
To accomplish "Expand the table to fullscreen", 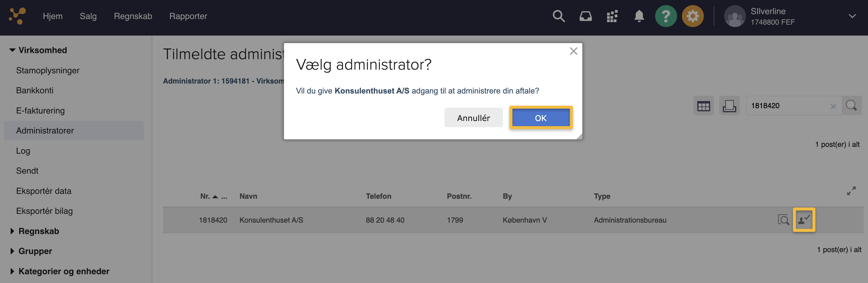I will point(851,190).
